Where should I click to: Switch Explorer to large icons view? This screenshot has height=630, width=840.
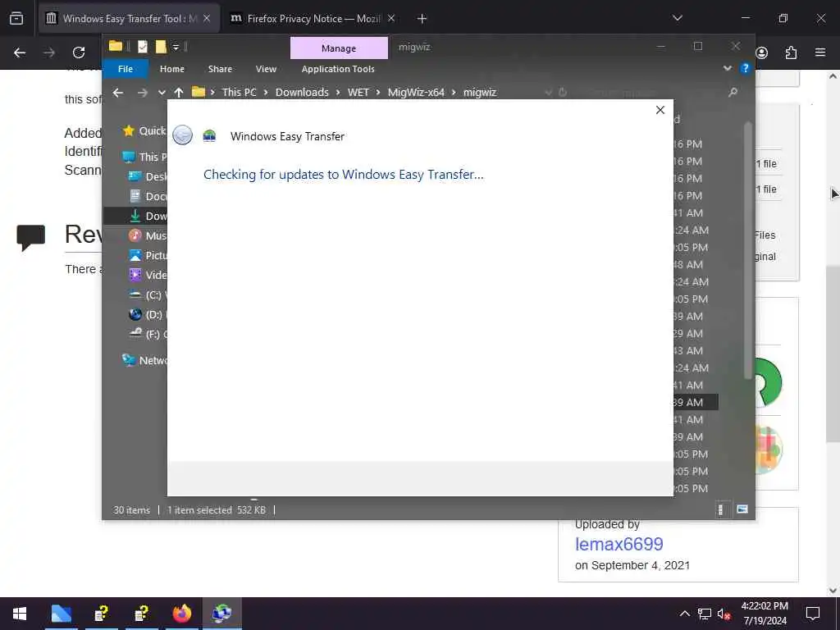coord(742,509)
